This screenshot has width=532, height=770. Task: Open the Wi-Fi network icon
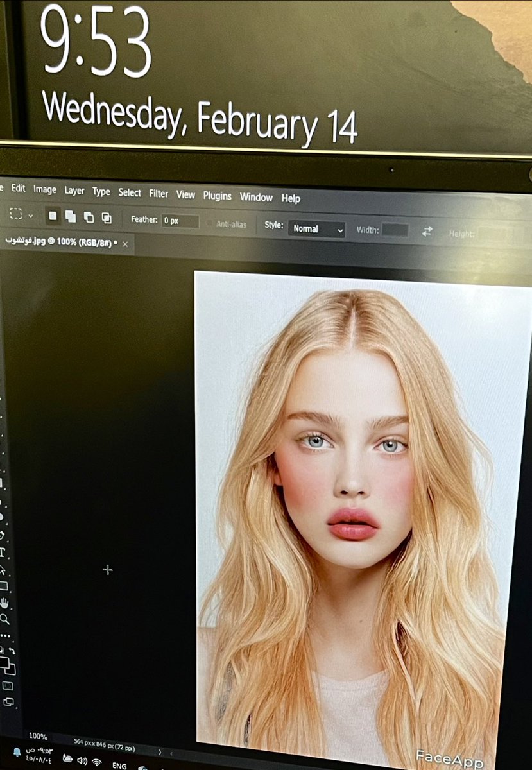click(x=97, y=762)
